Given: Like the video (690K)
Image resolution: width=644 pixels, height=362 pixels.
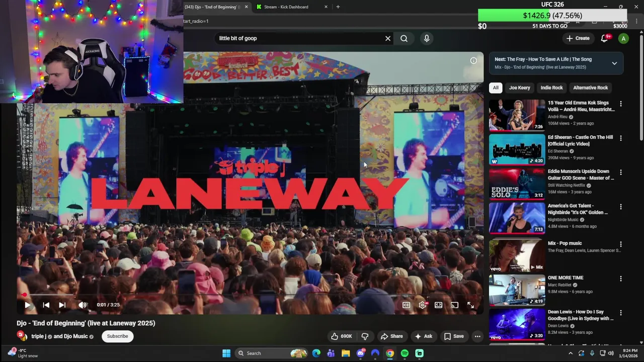Looking at the screenshot, I should click(341, 336).
